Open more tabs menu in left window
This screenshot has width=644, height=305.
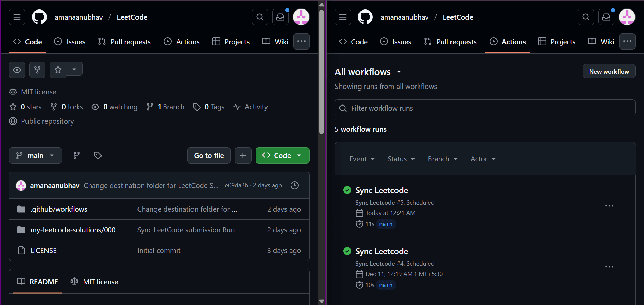tap(301, 41)
